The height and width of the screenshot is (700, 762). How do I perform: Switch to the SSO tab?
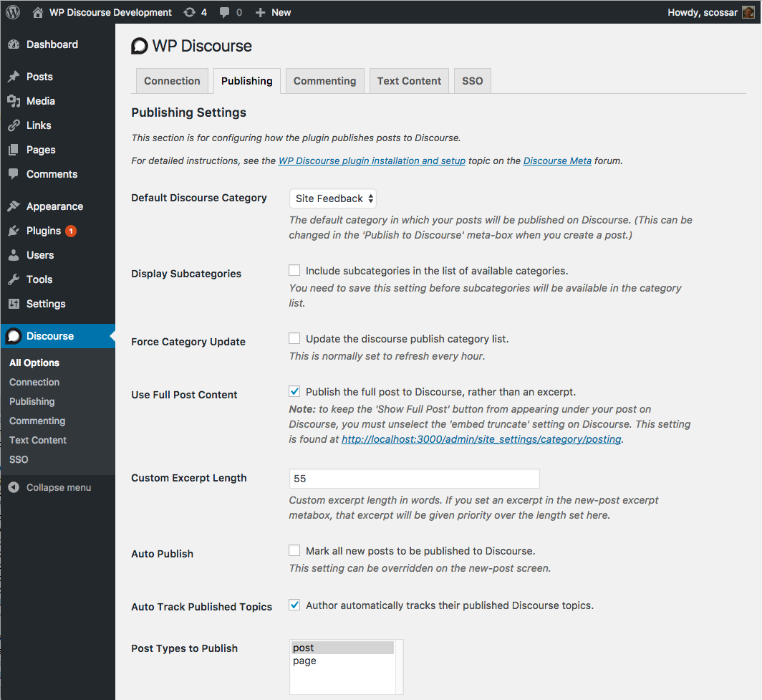(x=472, y=81)
